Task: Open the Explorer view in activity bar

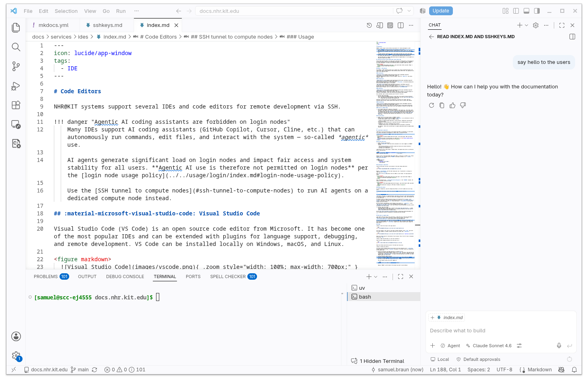Action: point(16,27)
